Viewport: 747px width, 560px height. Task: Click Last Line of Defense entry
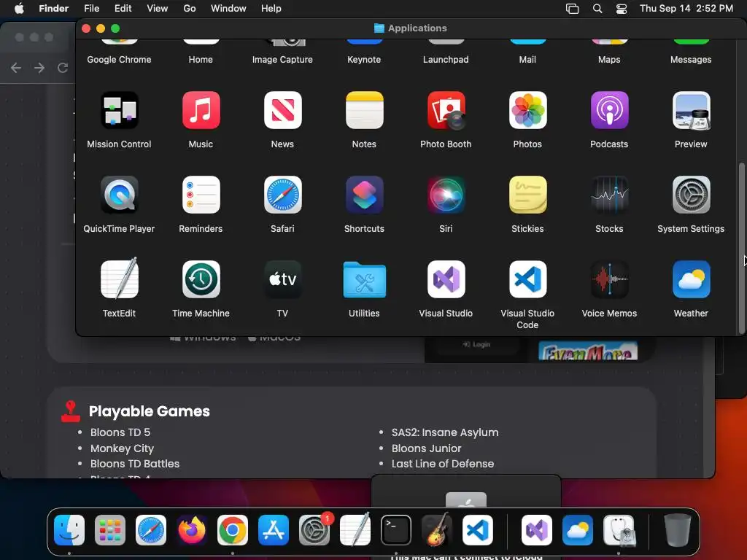click(x=443, y=464)
